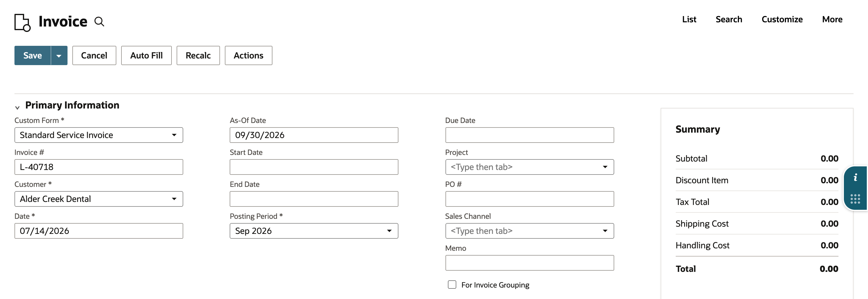This screenshot has width=868, height=299.
Task: Click the Discount Item label
Action: point(702,180)
